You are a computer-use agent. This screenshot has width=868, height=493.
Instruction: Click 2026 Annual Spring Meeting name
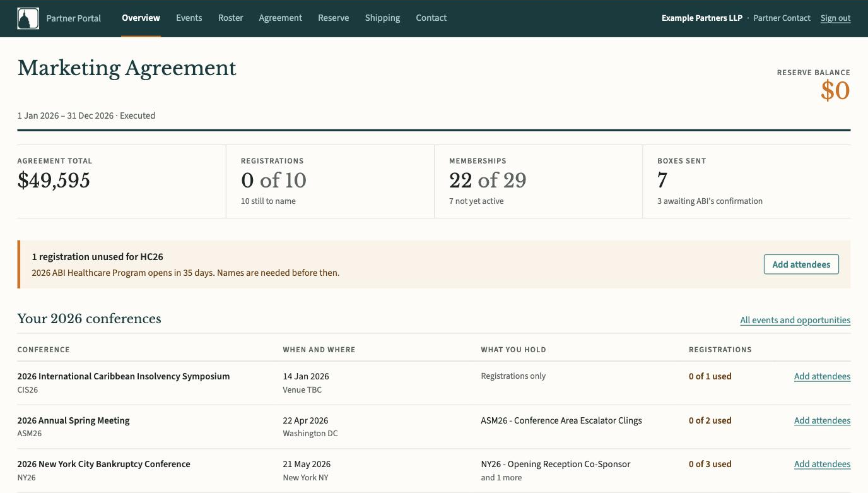(x=73, y=420)
